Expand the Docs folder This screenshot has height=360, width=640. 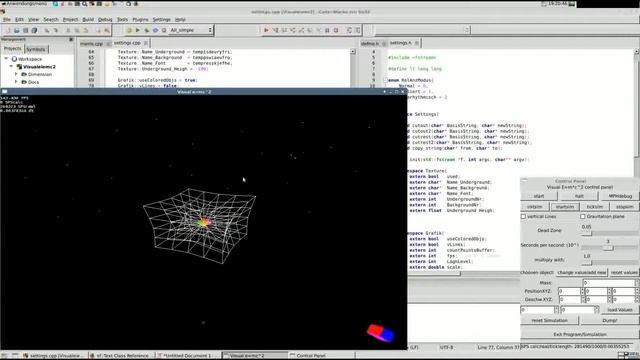[16, 82]
